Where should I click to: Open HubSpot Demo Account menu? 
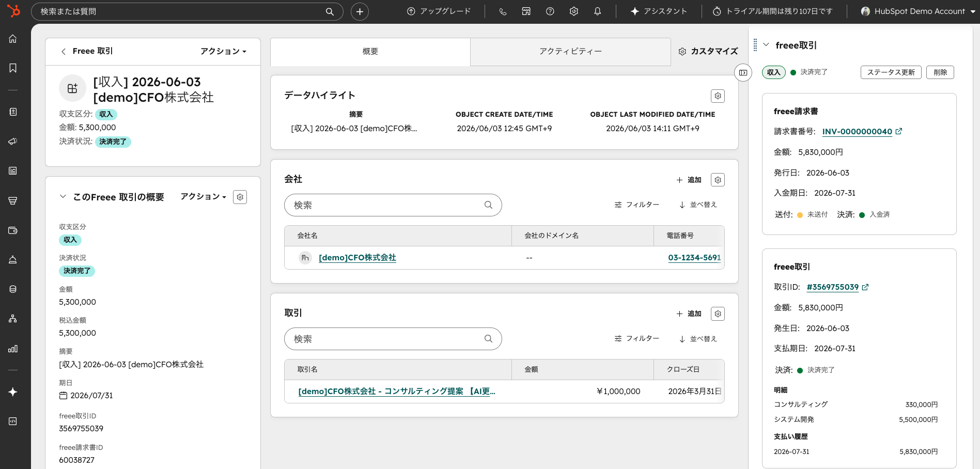click(x=918, y=11)
